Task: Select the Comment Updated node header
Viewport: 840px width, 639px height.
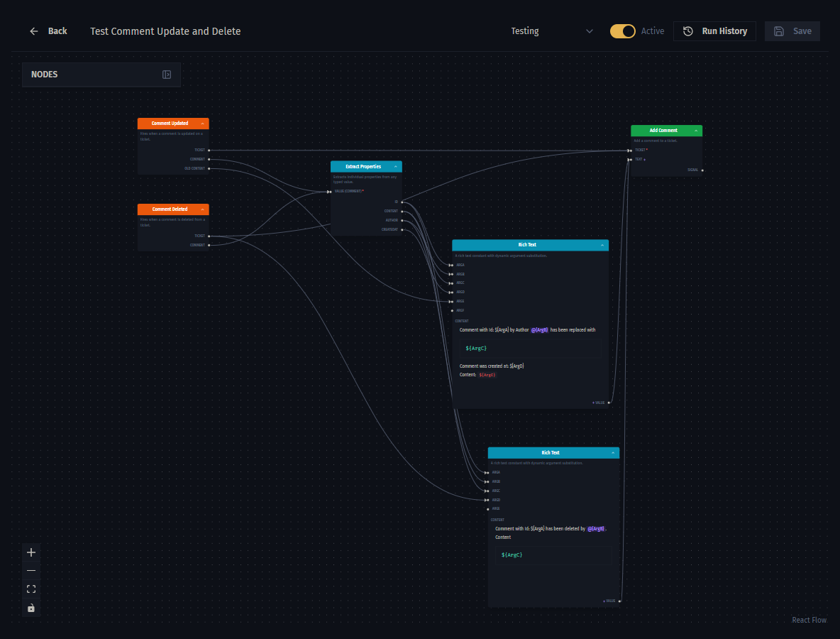Action: point(173,124)
